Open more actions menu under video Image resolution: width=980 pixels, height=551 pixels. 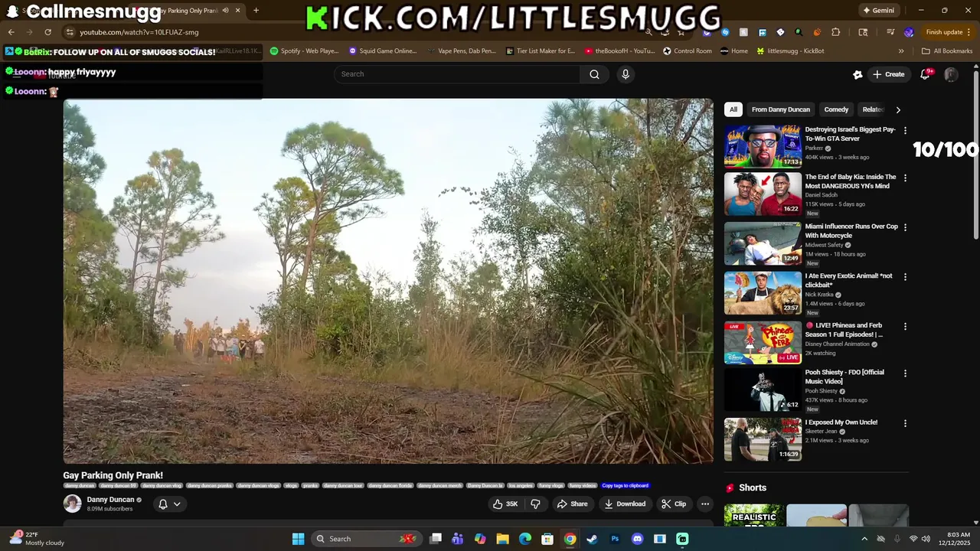click(705, 504)
